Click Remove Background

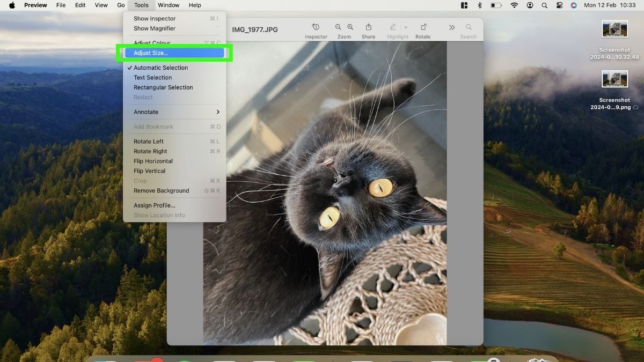[161, 190]
